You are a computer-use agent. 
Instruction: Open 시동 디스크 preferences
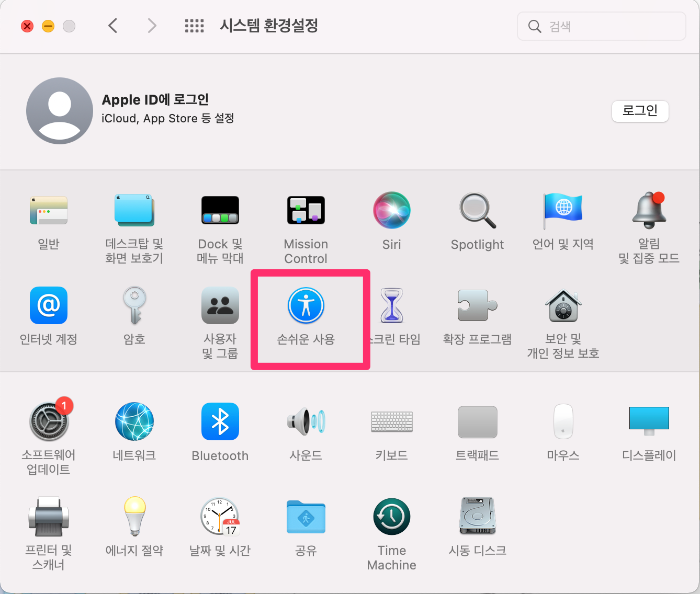[478, 517]
